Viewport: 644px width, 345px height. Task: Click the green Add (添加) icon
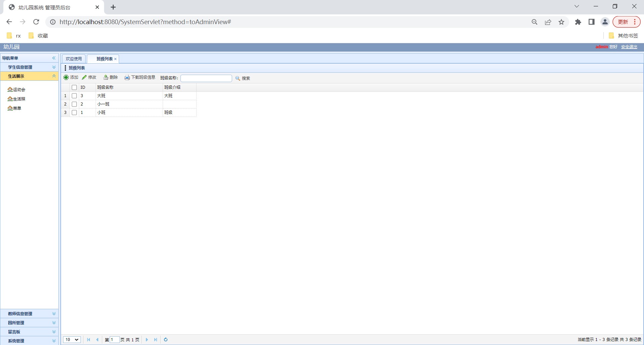tap(66, 78)
